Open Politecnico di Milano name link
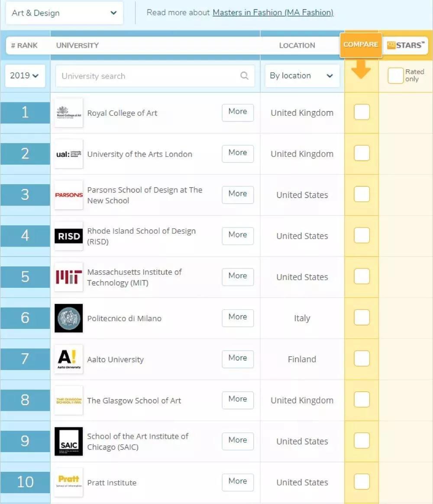The image size is (433, 504). [x=124, y=319]
